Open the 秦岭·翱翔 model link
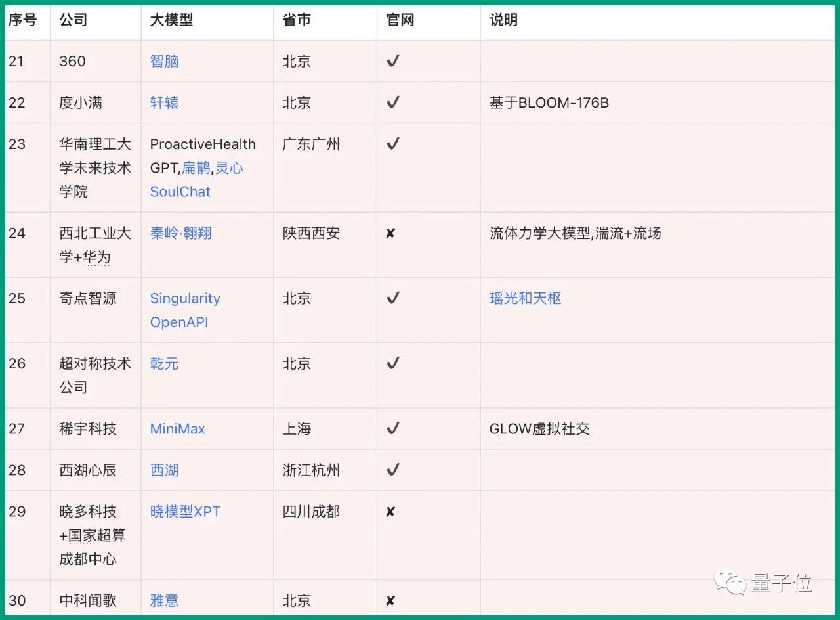840x620 pixels. (181, 233)
